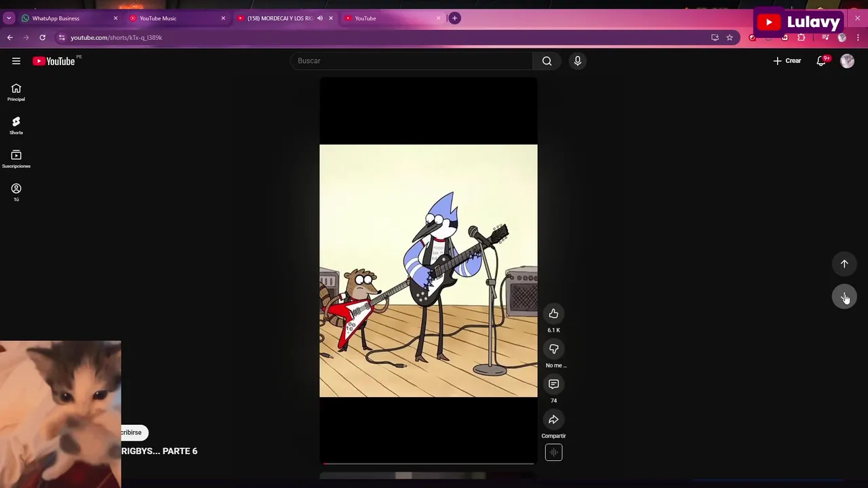Mute the Mordecai tab speaker icon
The height and width of the screenshot is (488, 868).
(319, 18)
